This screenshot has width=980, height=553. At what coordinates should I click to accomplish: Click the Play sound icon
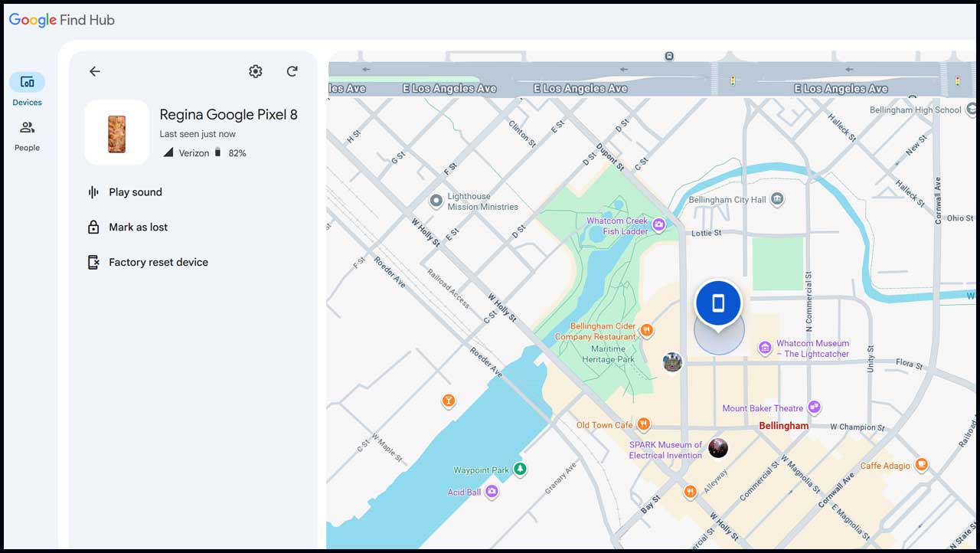(93, 191)
